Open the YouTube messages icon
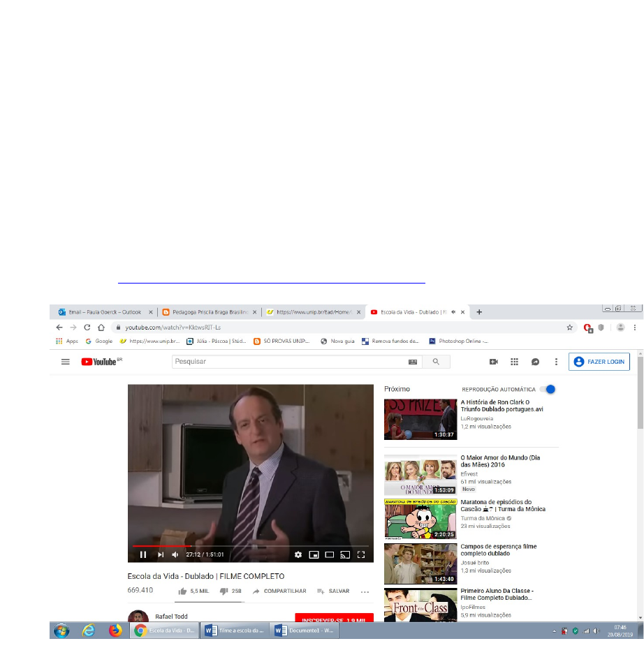The width and height of the screenshot is (644, 662). [535, 362]
